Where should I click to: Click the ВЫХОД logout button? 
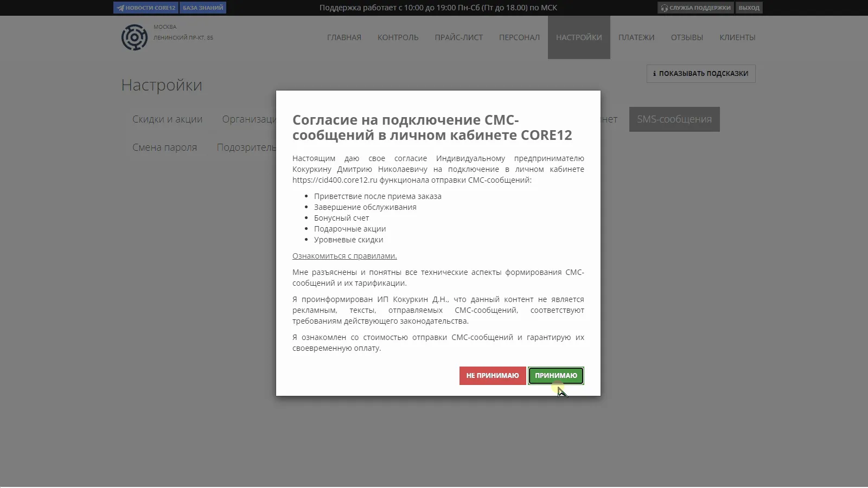(749, 8)
